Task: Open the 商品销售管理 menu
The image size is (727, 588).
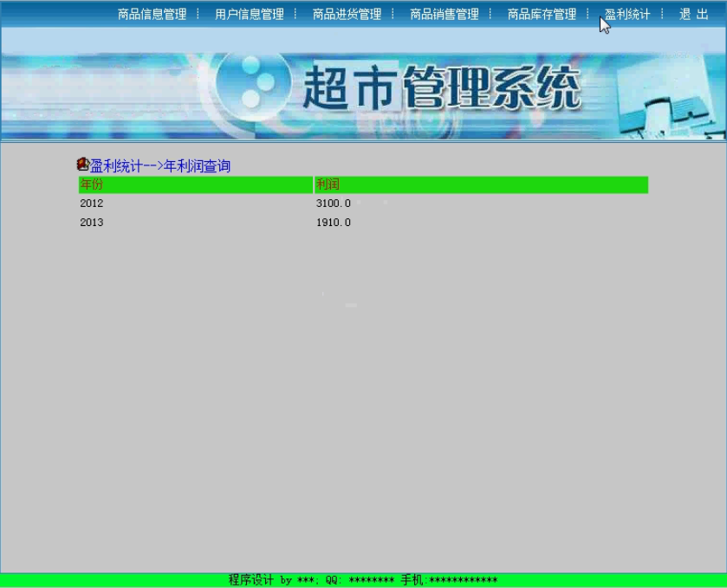Action: (445, 15)
